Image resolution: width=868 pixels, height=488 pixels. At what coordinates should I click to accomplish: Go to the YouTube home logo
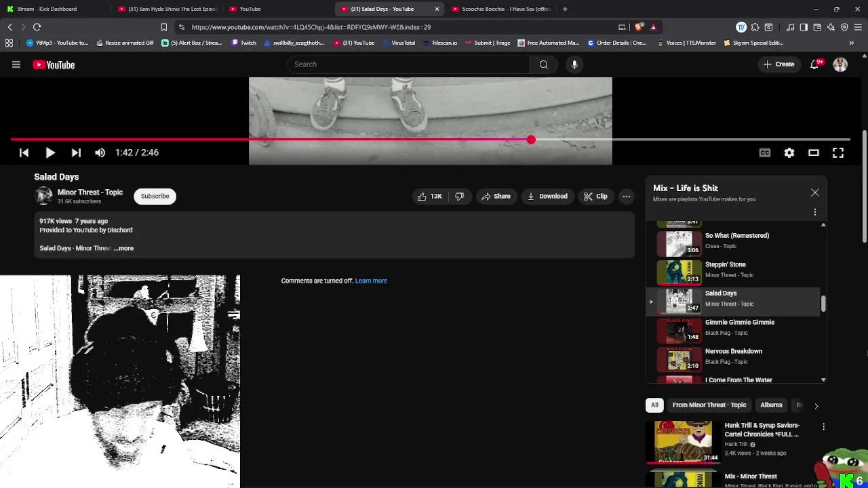pyautogui.click(x=54, y=64)
